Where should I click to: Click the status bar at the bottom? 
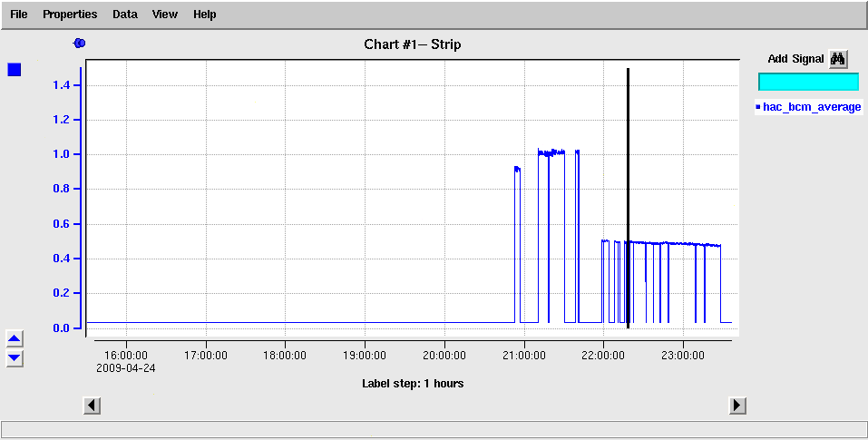(434, 429)
